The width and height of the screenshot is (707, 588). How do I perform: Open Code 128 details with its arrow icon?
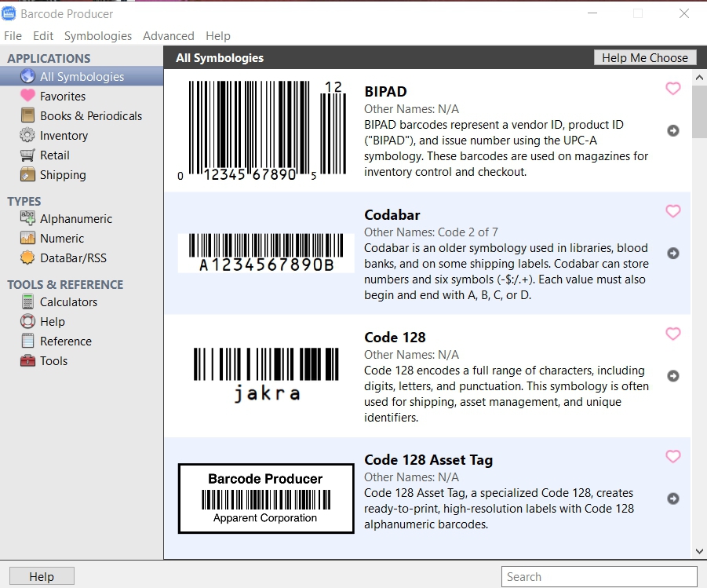point(672,376)
